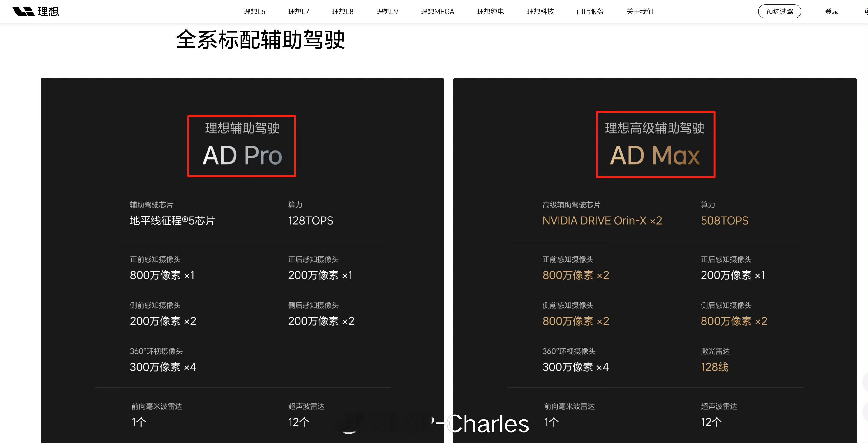The width and height of the screenshot is (868, 443).
Task: Click AD Pro 300万像素 ×4 value
Action: (x=163, y=367)
